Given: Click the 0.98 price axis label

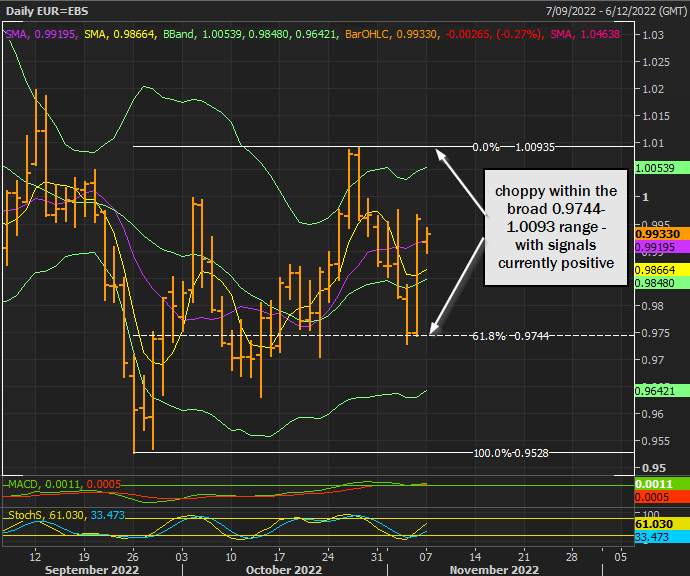Looking at the screenshot, I should (x=653, y=305).
